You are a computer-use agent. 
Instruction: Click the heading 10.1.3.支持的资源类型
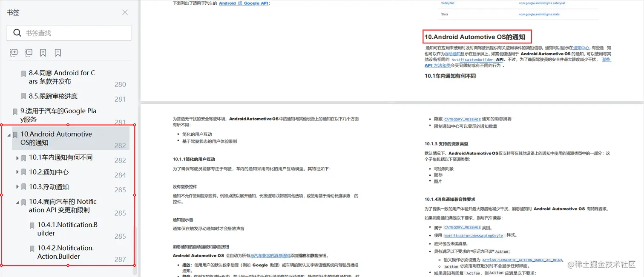446,144
